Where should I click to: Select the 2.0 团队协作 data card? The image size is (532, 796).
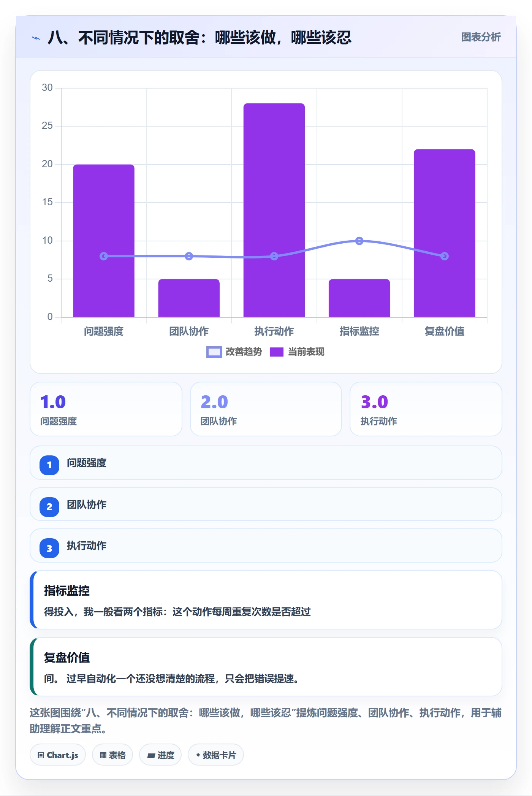266,409
